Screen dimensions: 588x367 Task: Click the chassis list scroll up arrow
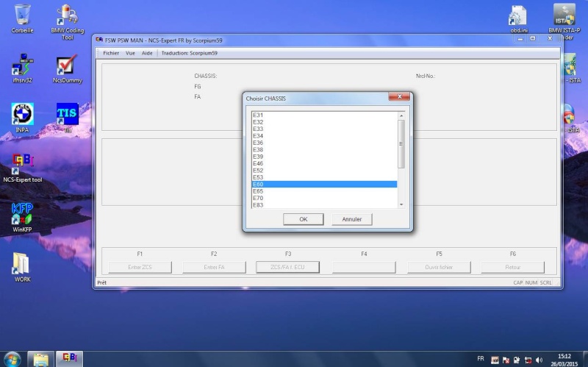tap(401, 115)
